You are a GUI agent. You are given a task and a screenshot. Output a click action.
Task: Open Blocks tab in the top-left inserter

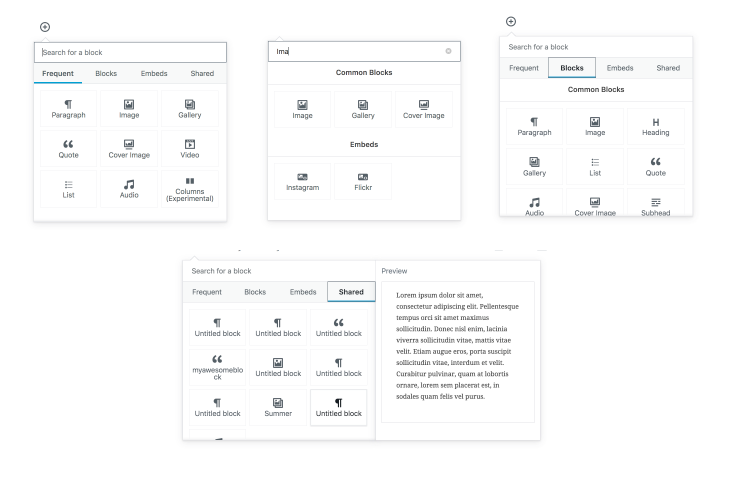point(106,73)
